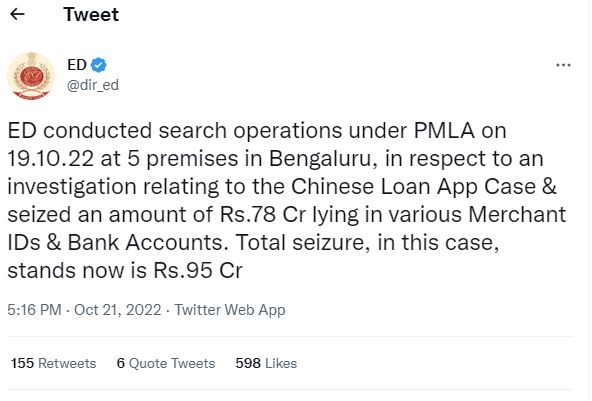
Task: Open the ED profile avatar image
Action: point(31,76)
